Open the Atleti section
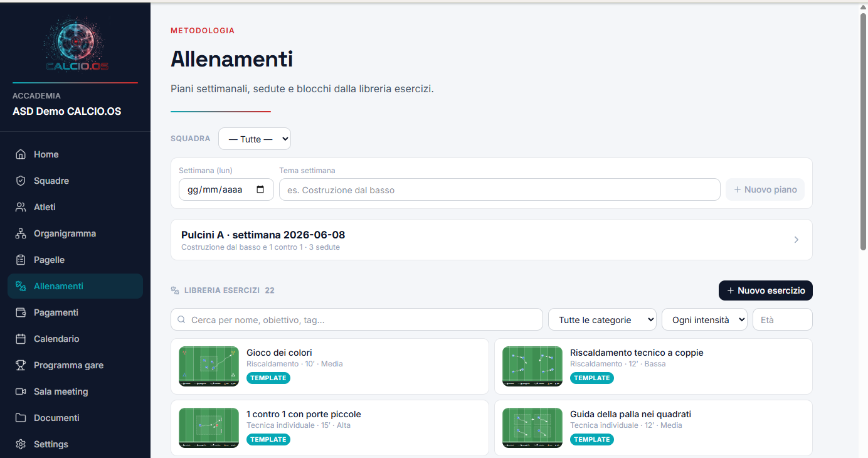This screenshot has height=458, width=868. [x=75, y=207]
